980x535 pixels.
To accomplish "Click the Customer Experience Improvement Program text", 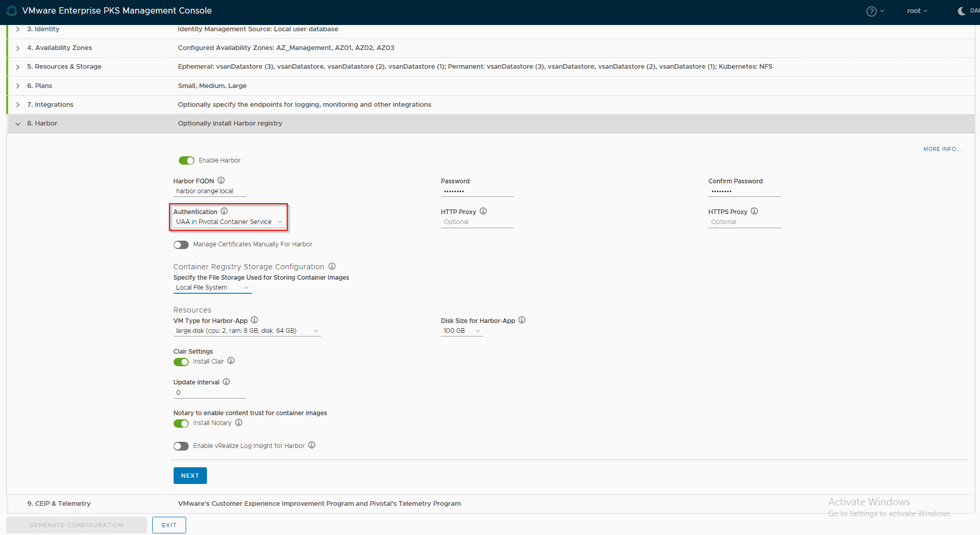I will [320, 504].
